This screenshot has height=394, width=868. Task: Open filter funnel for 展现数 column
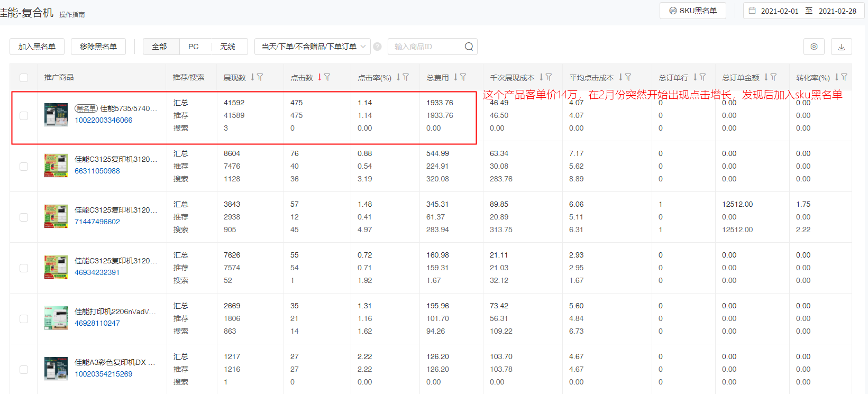click(x=260, y=77)
